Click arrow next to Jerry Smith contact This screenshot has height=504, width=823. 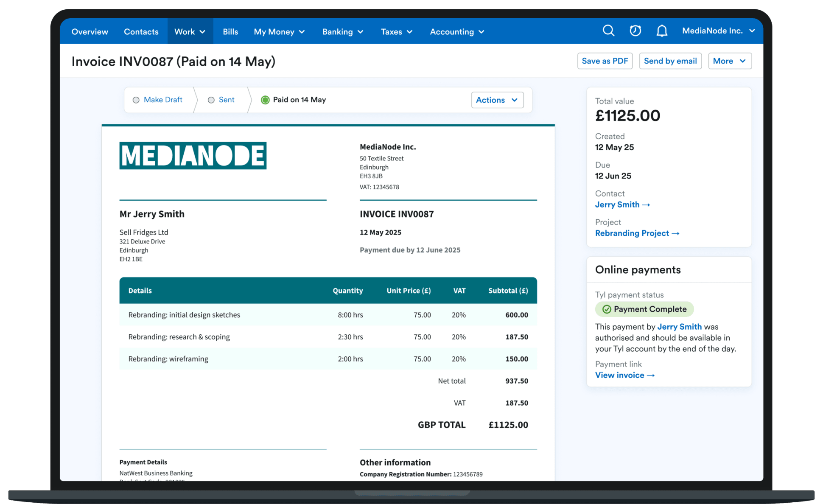(646, 205)
